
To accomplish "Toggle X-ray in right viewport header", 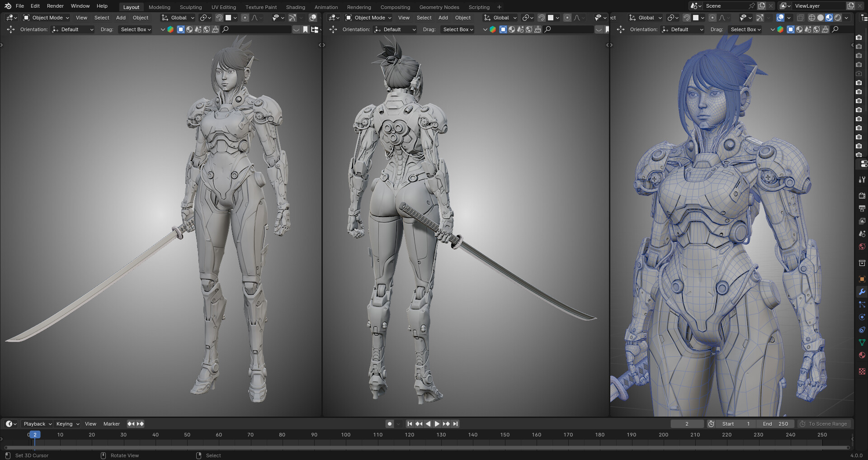I will tap(800, 18).
